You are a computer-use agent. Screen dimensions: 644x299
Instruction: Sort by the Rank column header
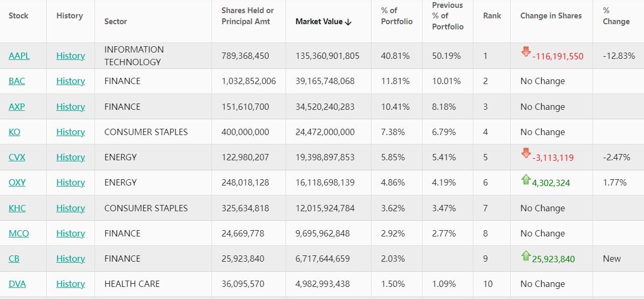coord(492,16)
